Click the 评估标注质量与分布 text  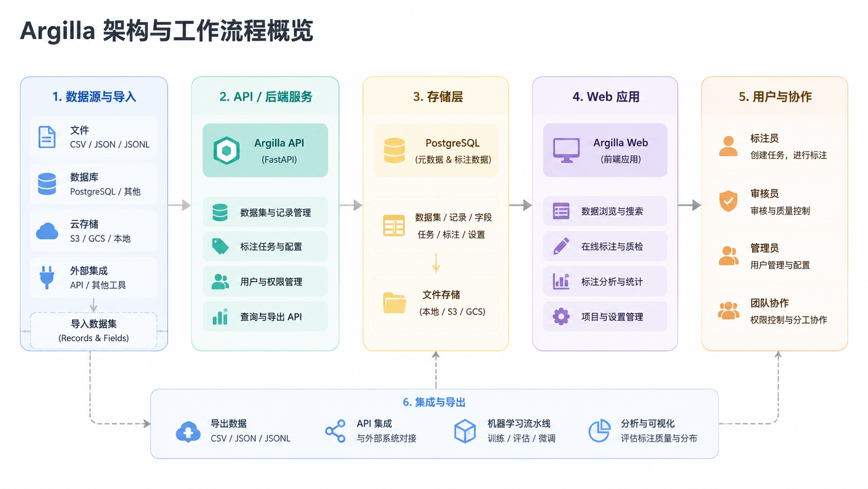659,439
